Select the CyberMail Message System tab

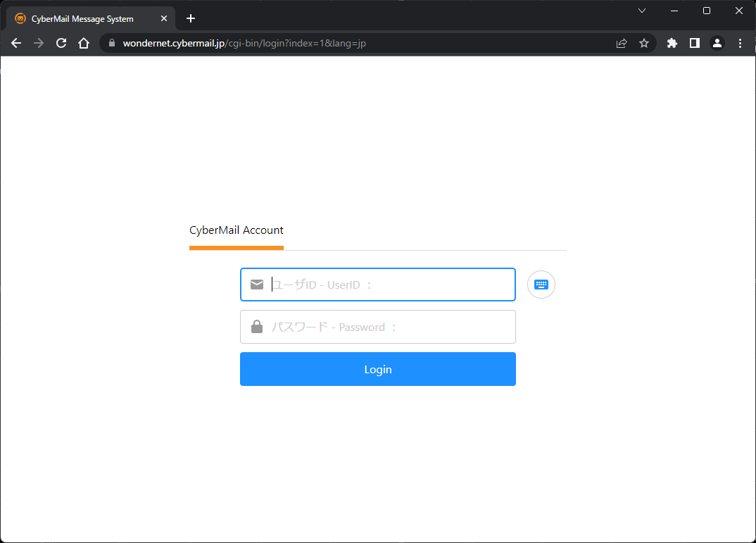[91, 19]
